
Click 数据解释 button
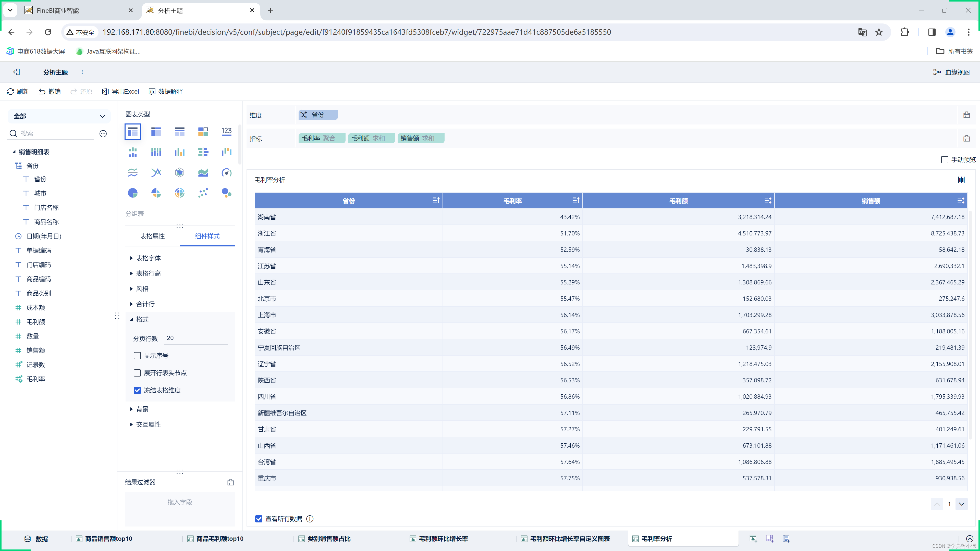point(166,92)
